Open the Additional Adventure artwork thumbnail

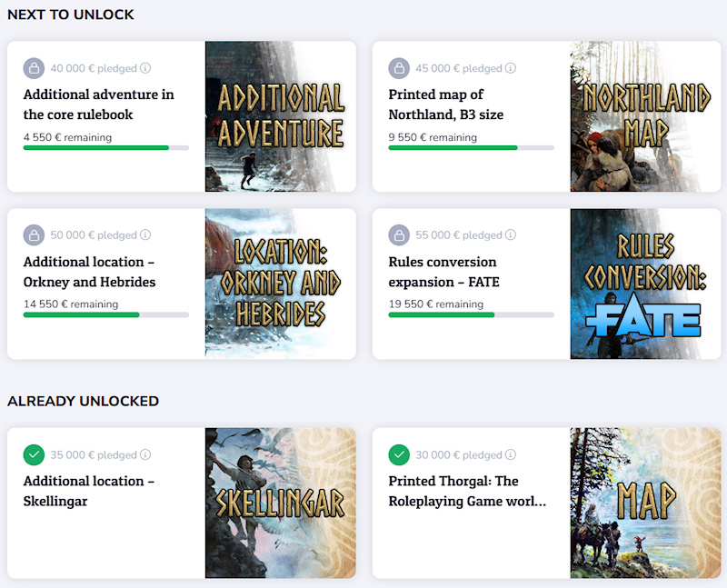280,116
